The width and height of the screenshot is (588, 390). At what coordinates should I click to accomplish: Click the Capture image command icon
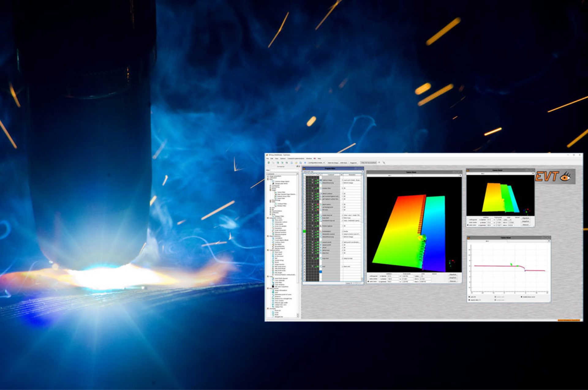[x=321, y=180]
